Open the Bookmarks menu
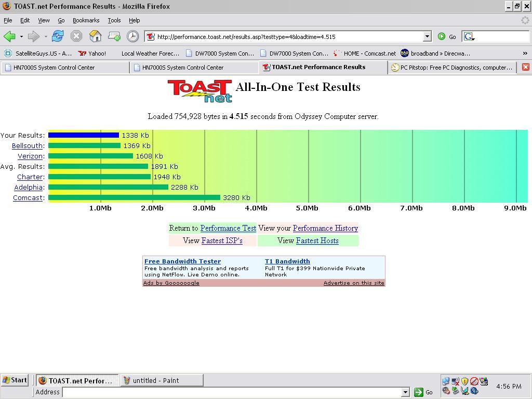This screenshot has height=399, width=532. click(86, 20)
